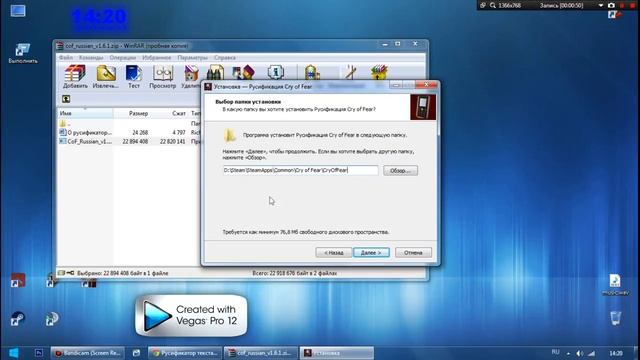Screen dimensions: 640x360
Task: Click the Извлечь (Extract) icon in WinRAR
Action: (x=105, y=76)
